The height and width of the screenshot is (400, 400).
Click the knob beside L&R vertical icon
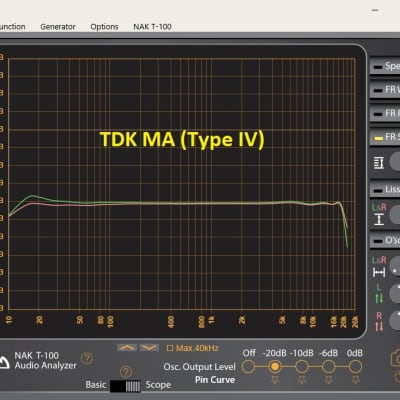tap(395, 214)
